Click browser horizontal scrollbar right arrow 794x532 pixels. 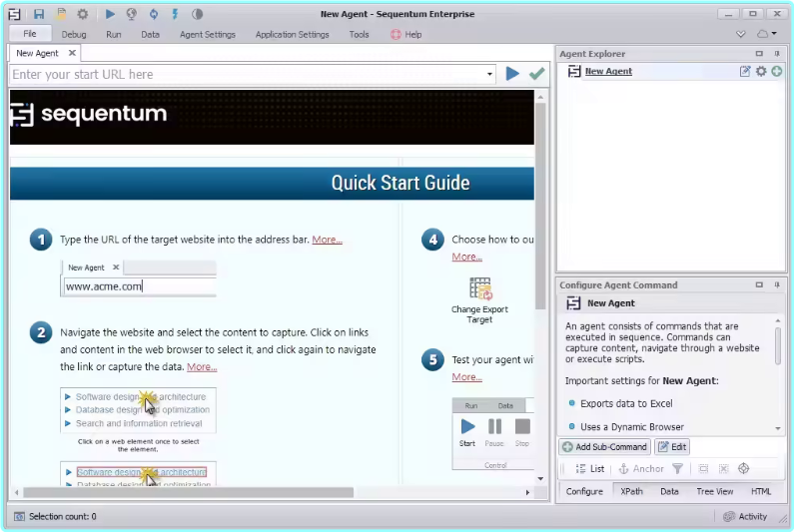click(x=527, y=492)
